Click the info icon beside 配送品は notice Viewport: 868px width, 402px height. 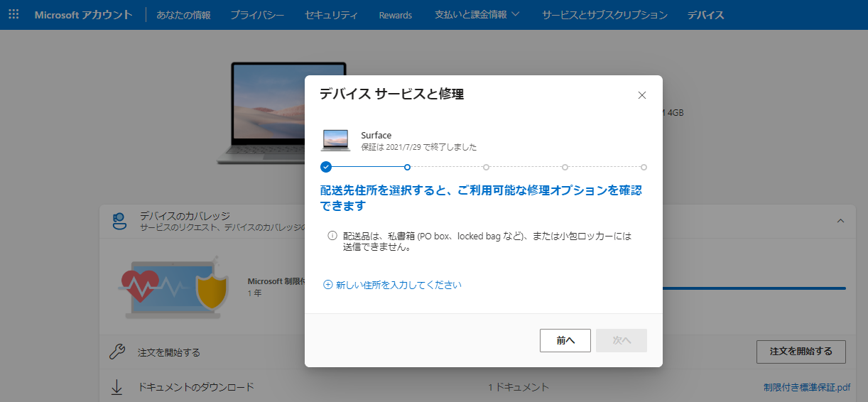(332, 236)
